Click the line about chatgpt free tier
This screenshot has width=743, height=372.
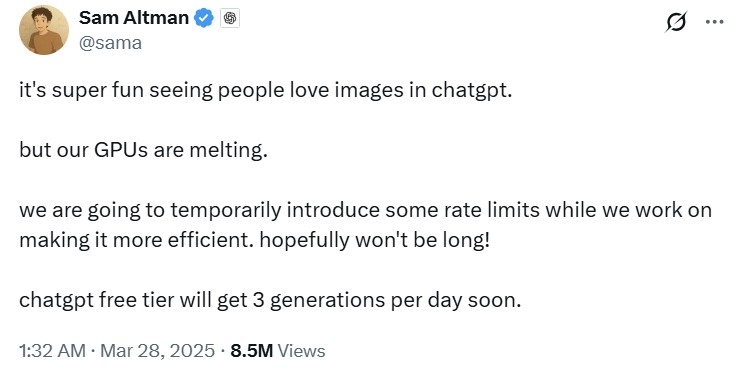[x=270, y=300]
